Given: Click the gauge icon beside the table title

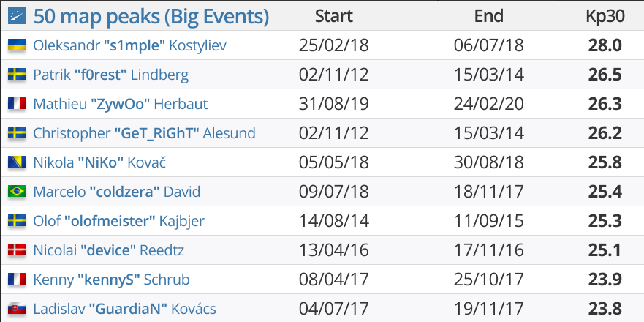Looking at the screenshot, I should pos(17,15).
